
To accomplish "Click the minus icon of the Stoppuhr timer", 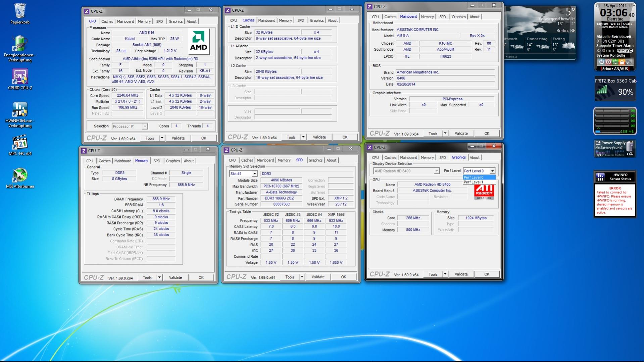I will (x=623, y=51).
